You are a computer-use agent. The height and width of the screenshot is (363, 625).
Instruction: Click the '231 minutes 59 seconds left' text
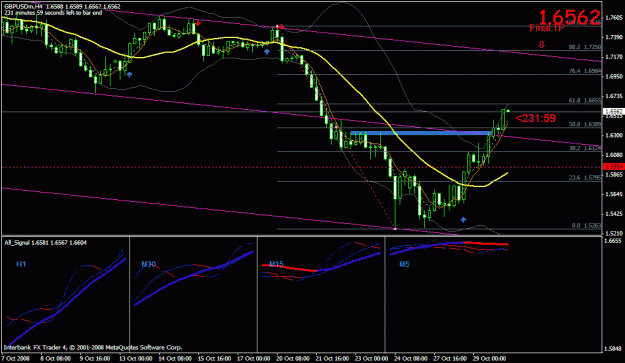(x=53, y=13)
